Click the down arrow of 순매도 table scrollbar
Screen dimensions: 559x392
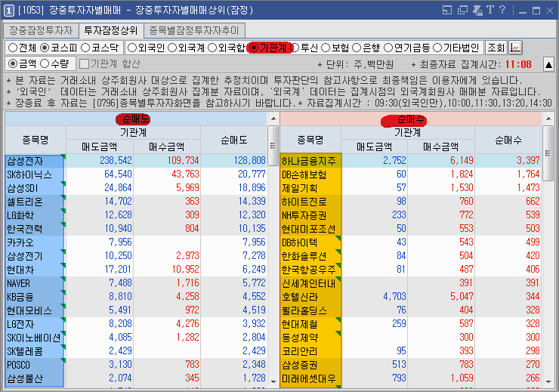273,381
